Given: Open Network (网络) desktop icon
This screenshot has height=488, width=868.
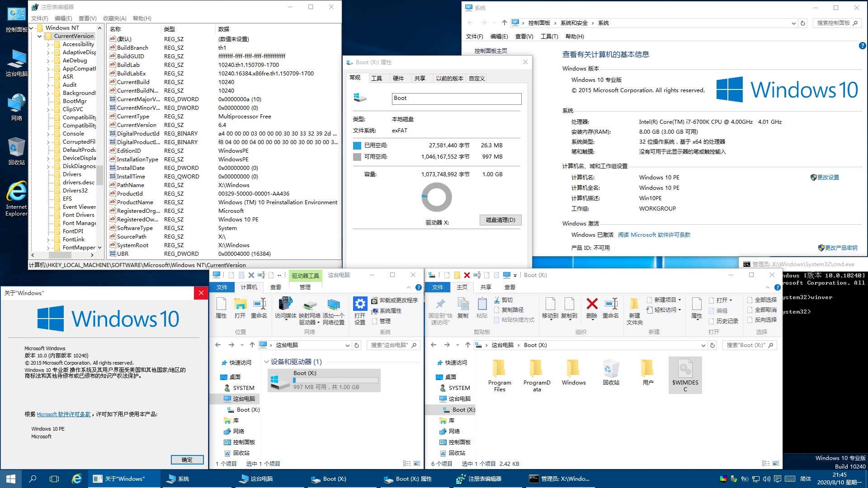Looking at the screenshot, I should point(16,107).
